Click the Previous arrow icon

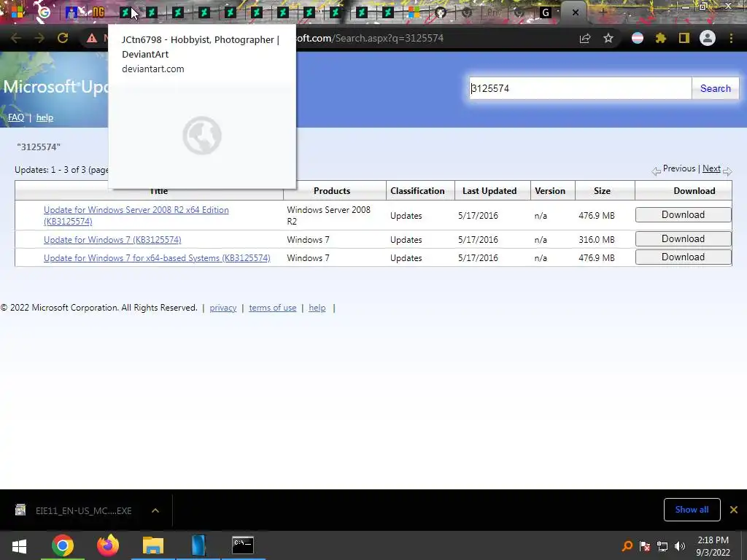coord(656,171)
